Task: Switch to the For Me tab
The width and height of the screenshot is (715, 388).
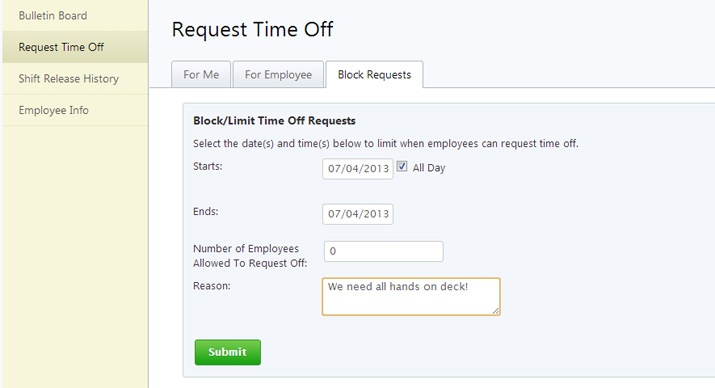Action: point(201,74)
